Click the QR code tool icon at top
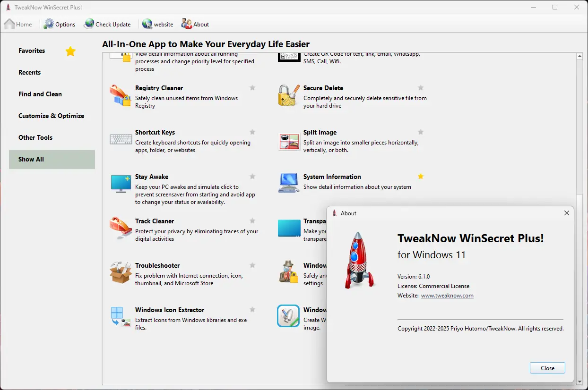Viewport: 588px width, 390px height. click(x=289, y=58)
